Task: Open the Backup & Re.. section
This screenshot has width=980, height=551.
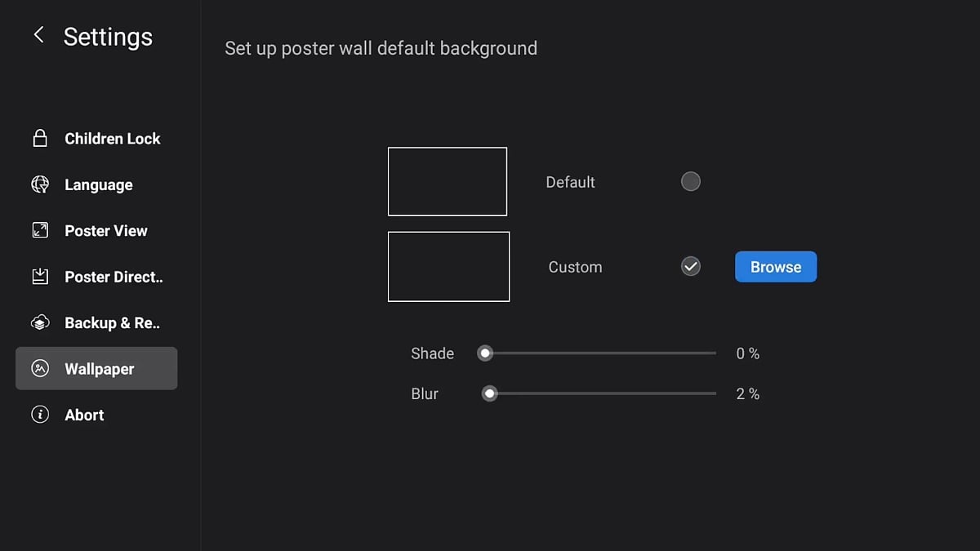Action: point(112,323)
